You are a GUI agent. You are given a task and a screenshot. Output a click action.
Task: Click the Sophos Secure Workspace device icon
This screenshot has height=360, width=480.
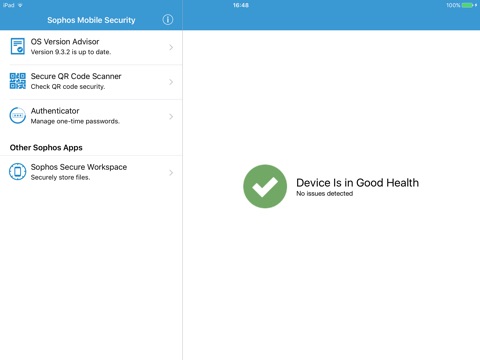tap(18, 172)
